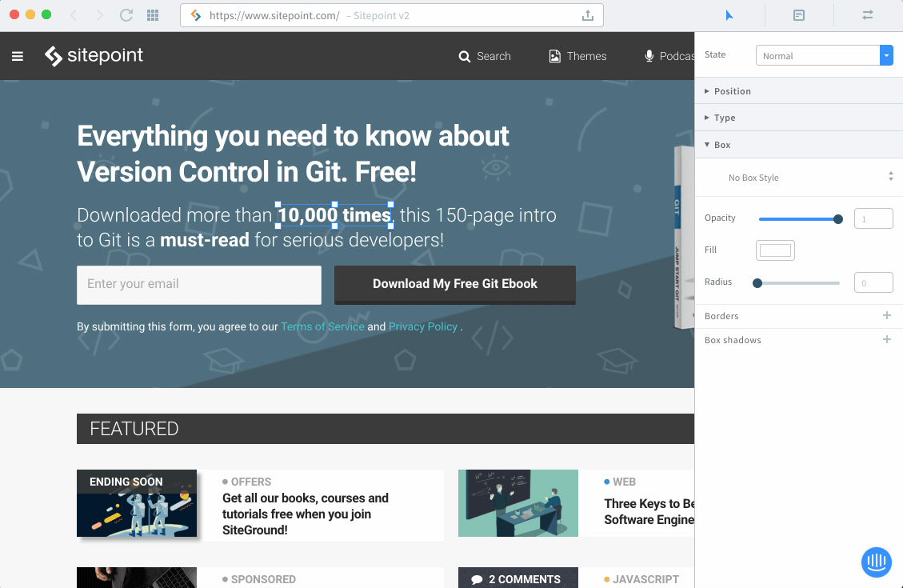The width and height of the screenshot is (903, 588).
Task: Select the highlighted '10,000 times' text
Action: pos(334,215)
